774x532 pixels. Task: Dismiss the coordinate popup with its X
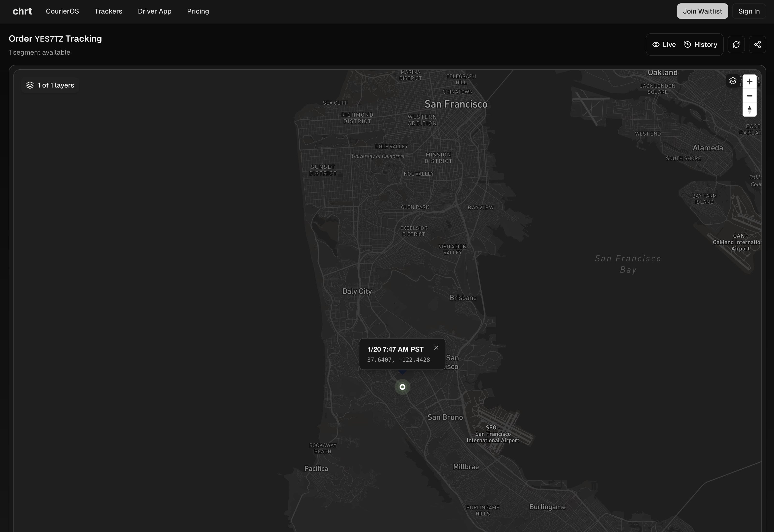pos(436,348)
